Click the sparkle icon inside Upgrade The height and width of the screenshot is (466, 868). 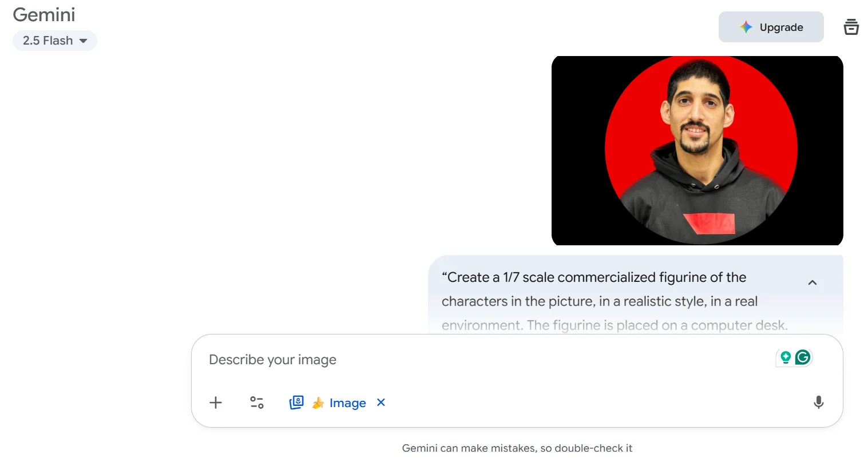746,27
